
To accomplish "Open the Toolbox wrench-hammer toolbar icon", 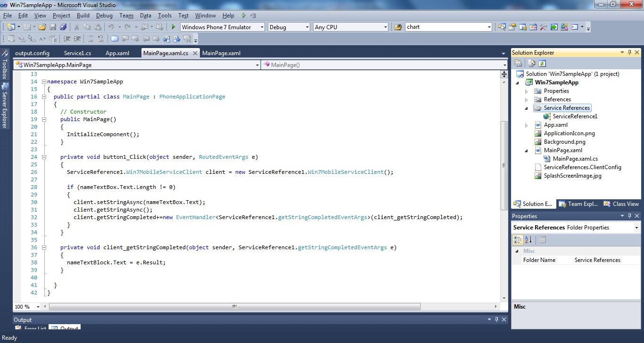I will pos(544,27).
